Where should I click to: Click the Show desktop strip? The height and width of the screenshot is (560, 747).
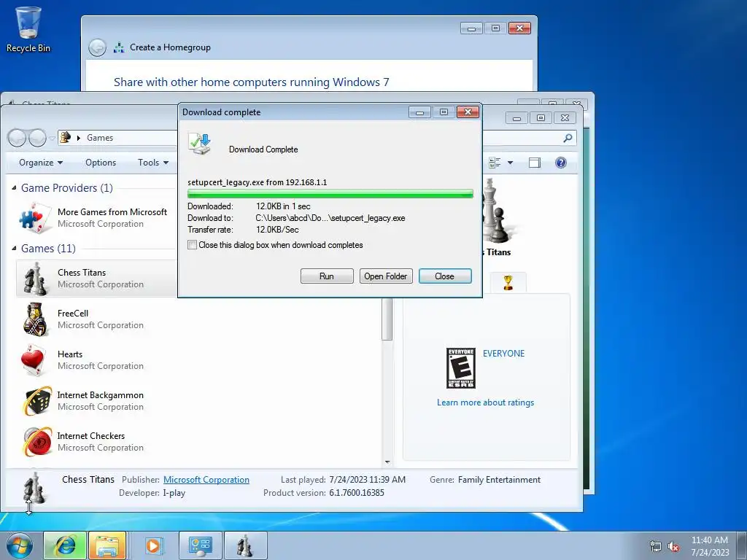click(x=743, y=545)
